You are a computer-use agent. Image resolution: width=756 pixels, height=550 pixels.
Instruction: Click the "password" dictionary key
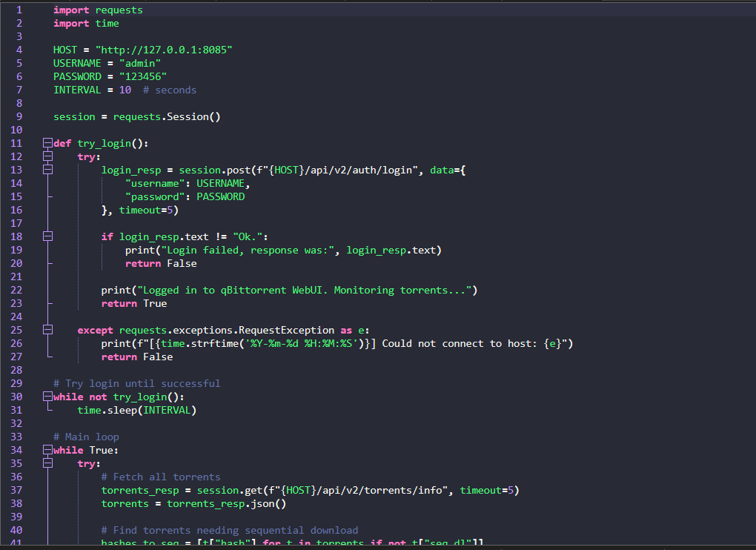155,196
